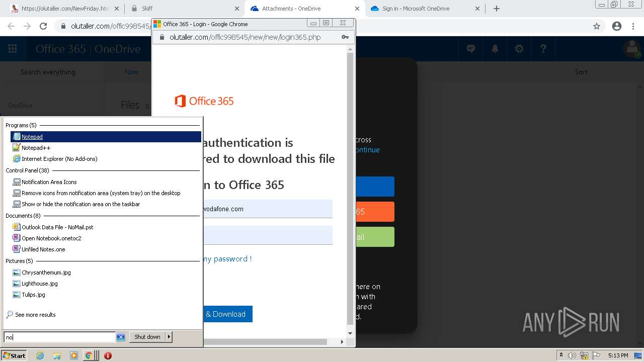Switch to the Skiff tab
Screen dimensions: 644x362
click(185, 9)
